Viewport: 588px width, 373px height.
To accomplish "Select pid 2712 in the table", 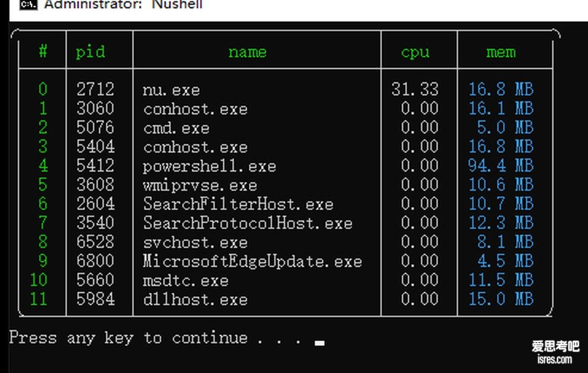I will pos(95,89).
